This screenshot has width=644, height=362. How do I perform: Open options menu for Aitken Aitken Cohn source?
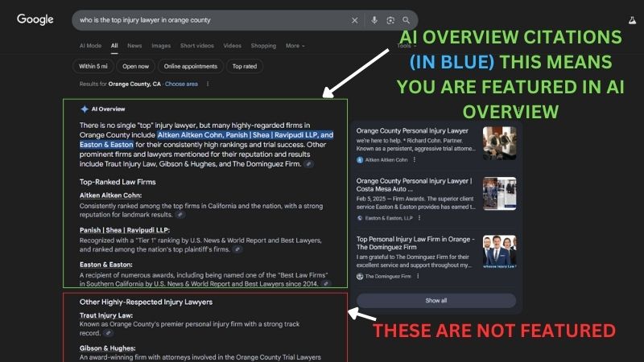pos(414,160)
